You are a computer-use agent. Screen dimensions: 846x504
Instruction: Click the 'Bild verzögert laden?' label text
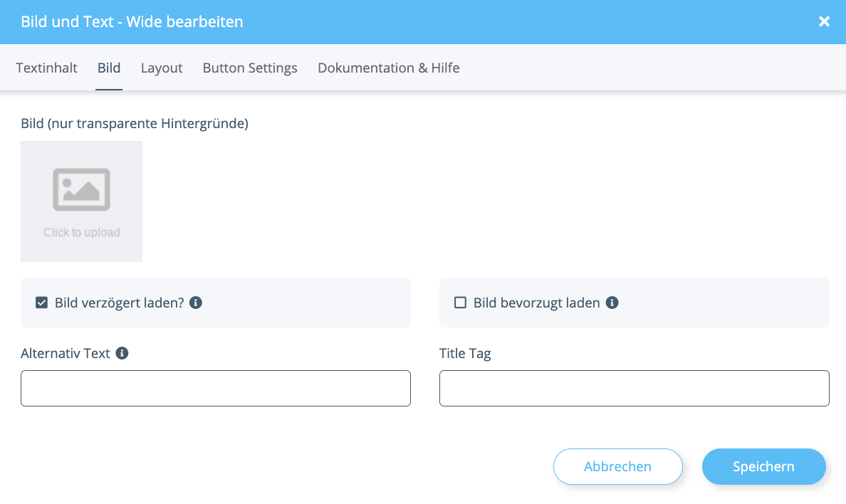click(119, 303)
